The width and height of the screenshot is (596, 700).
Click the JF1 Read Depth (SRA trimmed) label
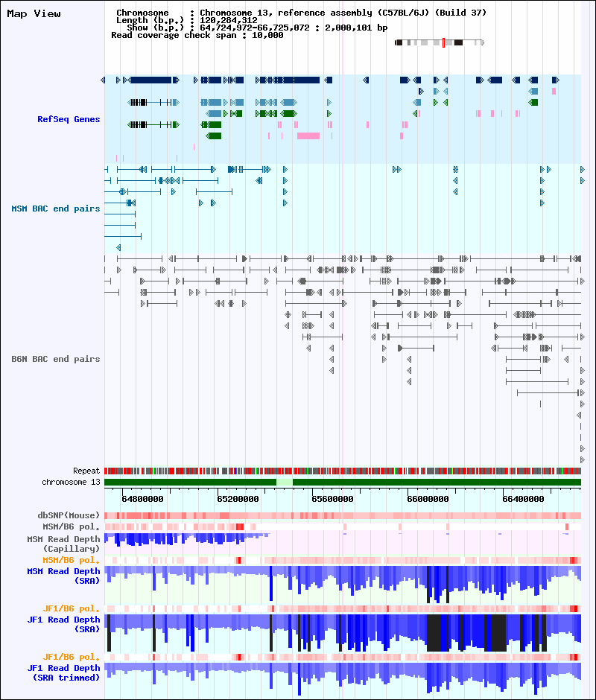pos(63,672)
